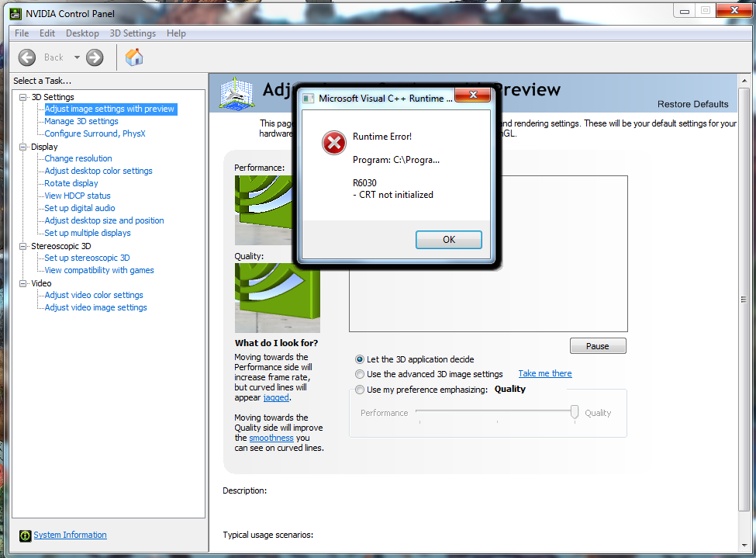Click the red error icon in dialog
This screenshot has width=756, height=558.
pos(334,142)
